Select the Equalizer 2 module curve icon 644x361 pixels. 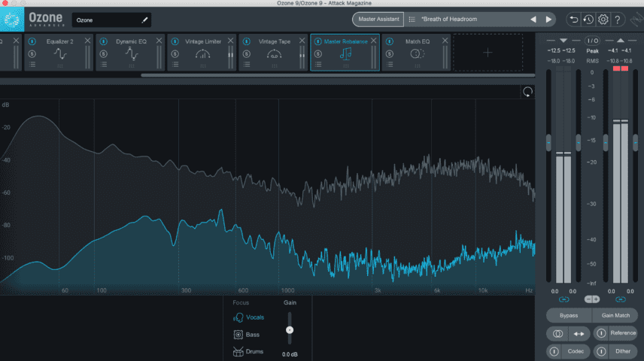click(x=60, y=54)
